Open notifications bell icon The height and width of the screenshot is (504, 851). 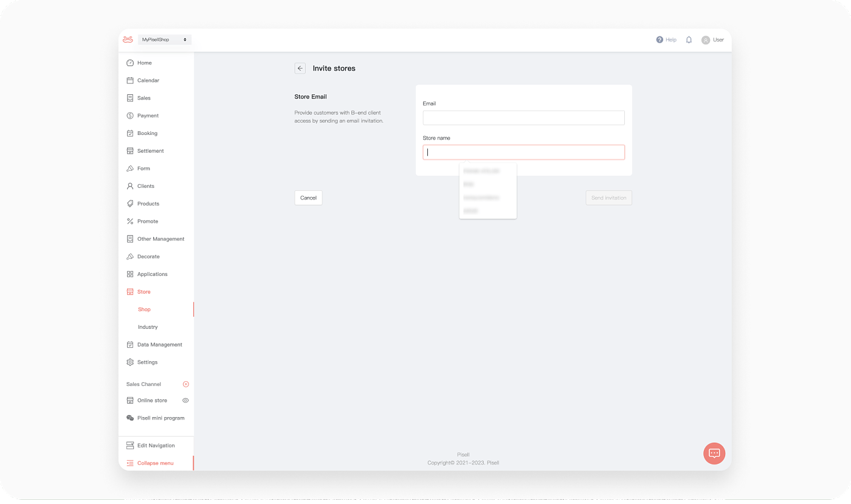point(689,40)
